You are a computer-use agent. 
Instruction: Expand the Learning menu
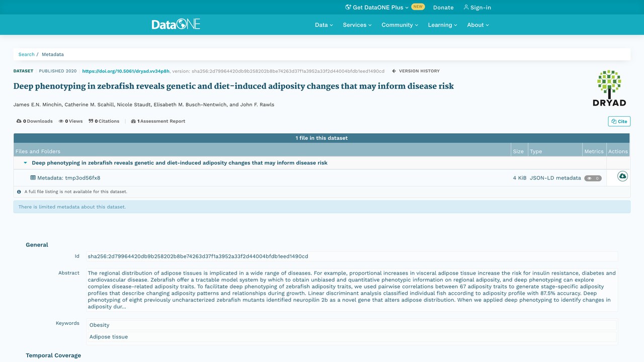(x=443, y=25)
